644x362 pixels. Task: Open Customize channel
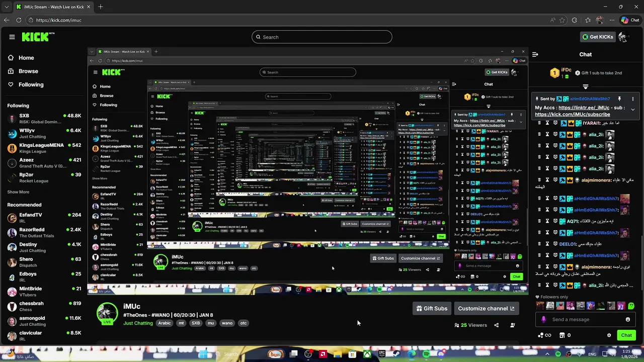[x=486, y=308]
